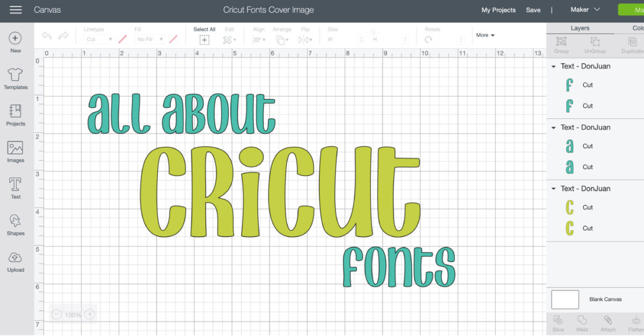Open the Edit scissors tool
Screen dimensions: 644x336
(229, 40)
